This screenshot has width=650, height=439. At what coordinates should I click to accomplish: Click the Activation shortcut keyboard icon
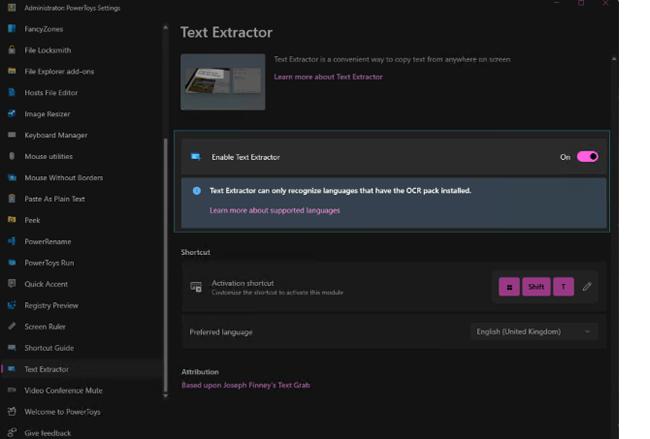coord(196,287)
